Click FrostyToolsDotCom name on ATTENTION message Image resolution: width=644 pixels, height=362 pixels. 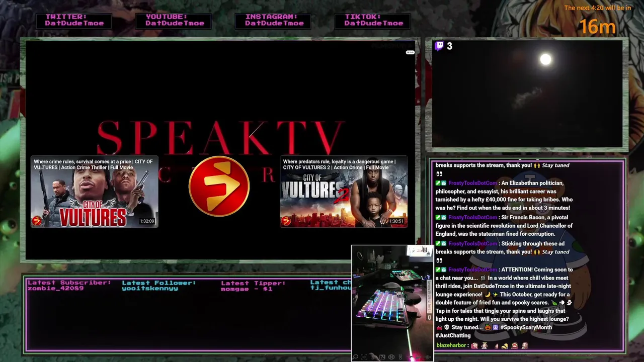tap(472, 270)
